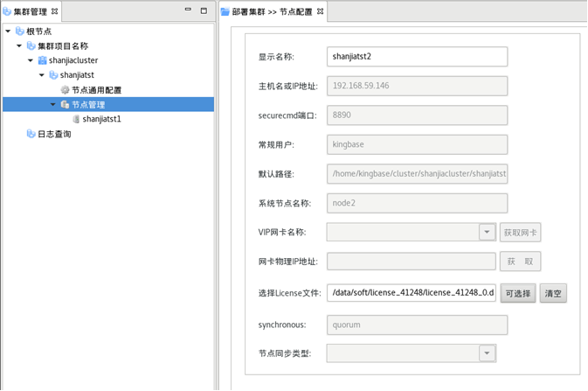Click the shanjiatst1 node icon

[x=76, y=119]
